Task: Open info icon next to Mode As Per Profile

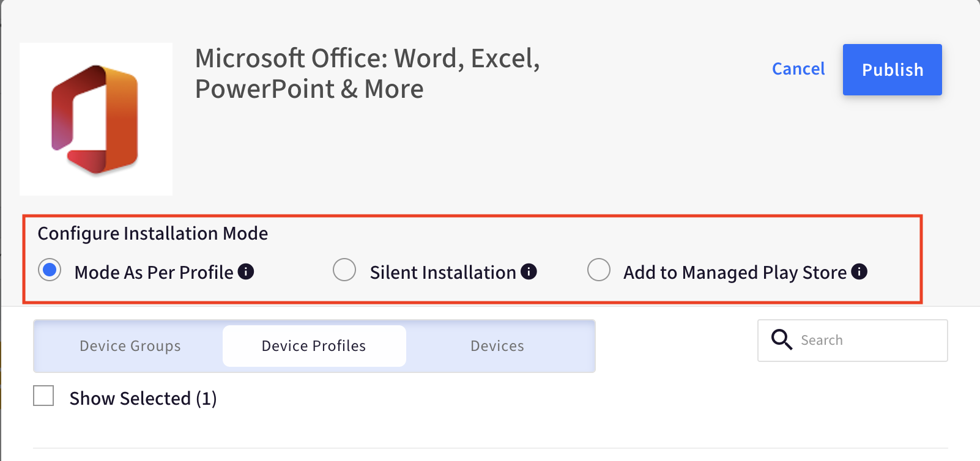Action: pyautogui.click(x=246, y=271)
